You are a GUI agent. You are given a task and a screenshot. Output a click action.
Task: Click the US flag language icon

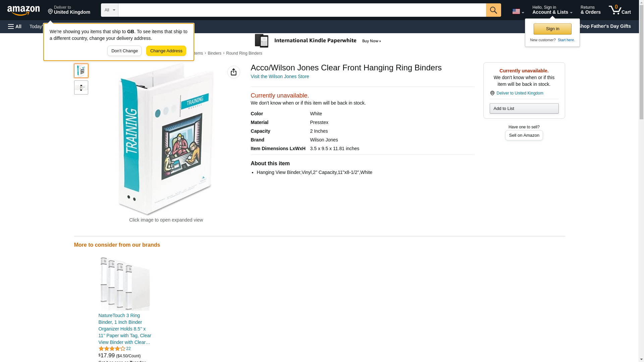tap(518, 11)
